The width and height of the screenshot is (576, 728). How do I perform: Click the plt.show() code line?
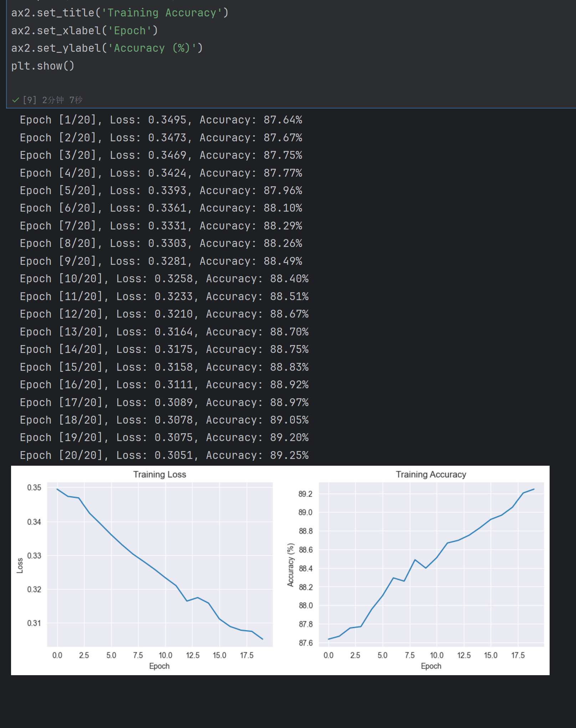tap(43, 66)
